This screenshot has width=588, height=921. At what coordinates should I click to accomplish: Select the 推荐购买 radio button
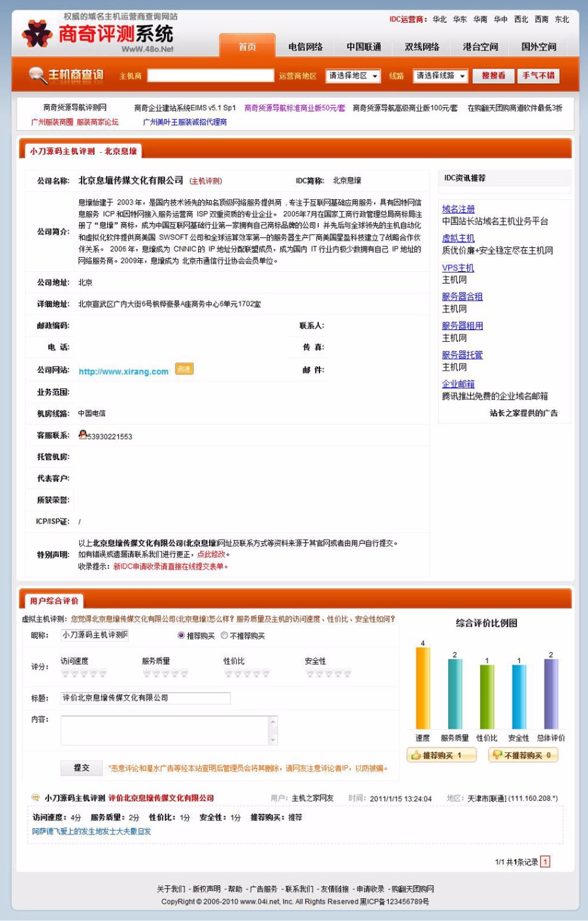(181, 635)
